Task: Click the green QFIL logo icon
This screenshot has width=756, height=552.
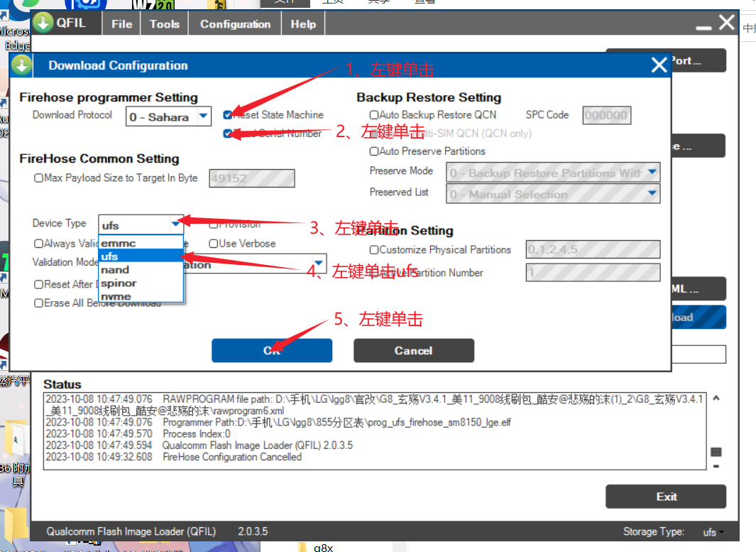Action: [43, 23]
